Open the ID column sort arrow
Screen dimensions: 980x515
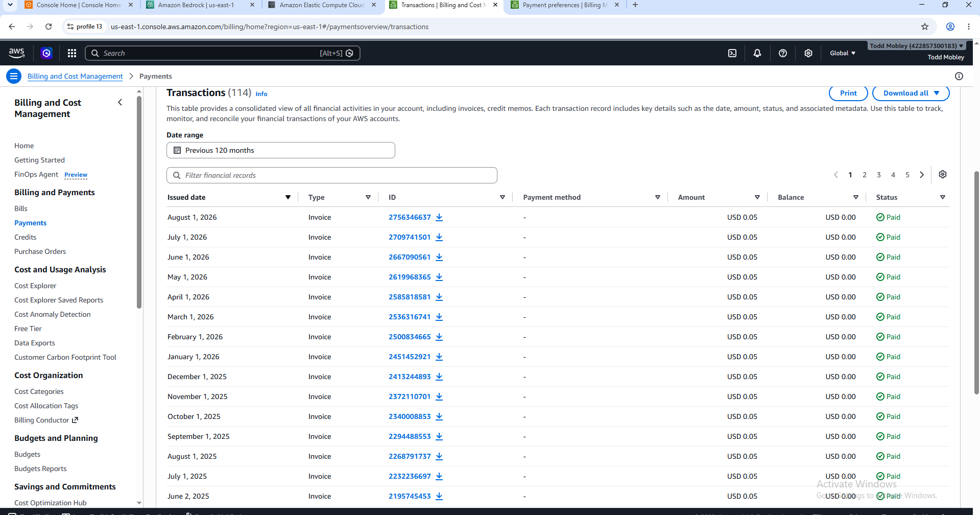click(503, 197)
